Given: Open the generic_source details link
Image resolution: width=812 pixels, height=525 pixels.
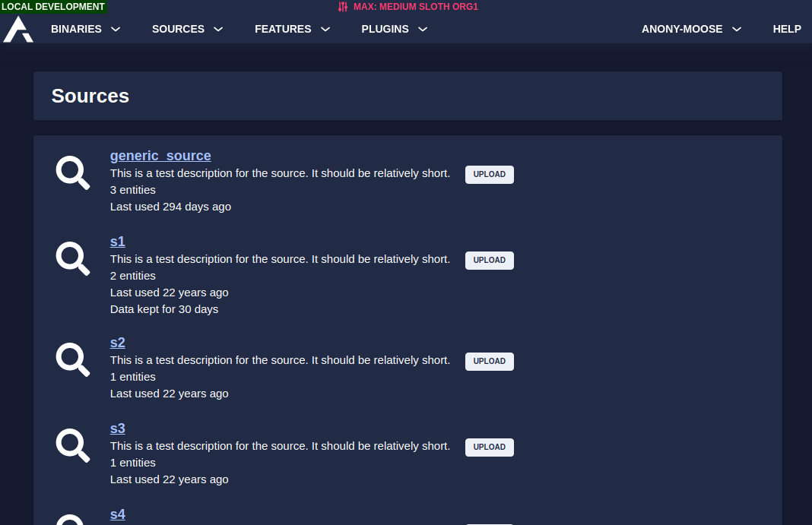Looking at the screenshot, I should [160, 156].
